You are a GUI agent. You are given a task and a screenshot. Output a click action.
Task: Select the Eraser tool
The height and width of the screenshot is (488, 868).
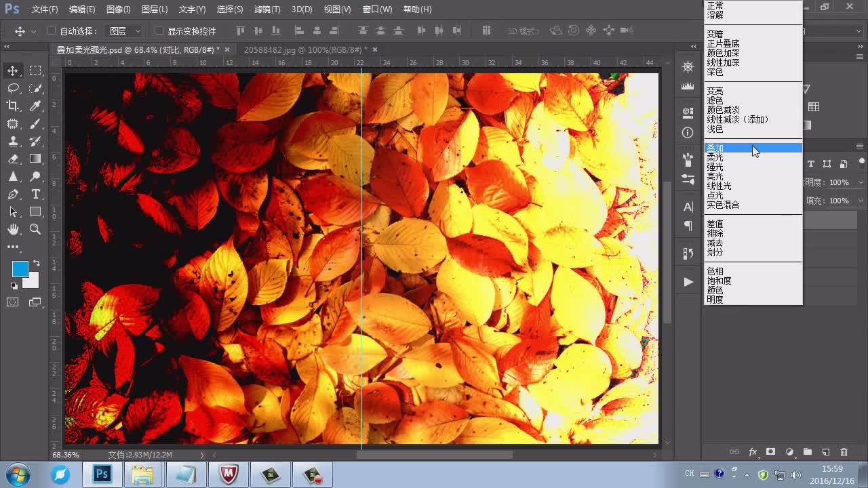coord(13,159)
